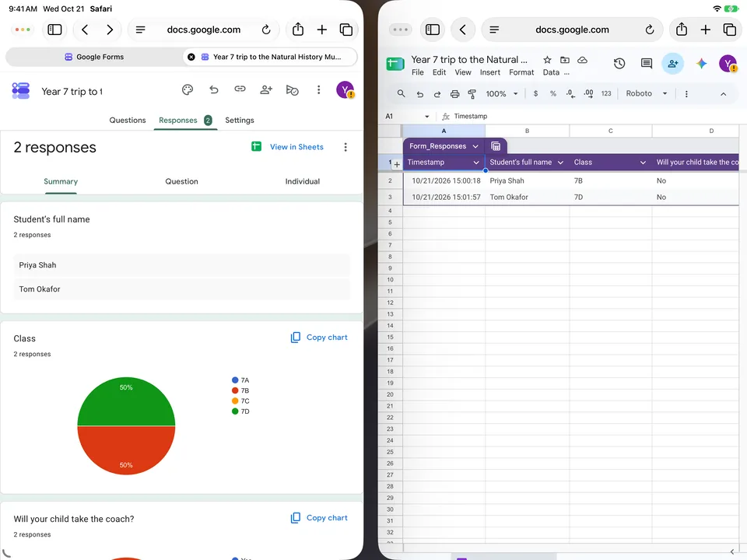Check cloud save status icon
747x560 pixels.
pos(582,60)
